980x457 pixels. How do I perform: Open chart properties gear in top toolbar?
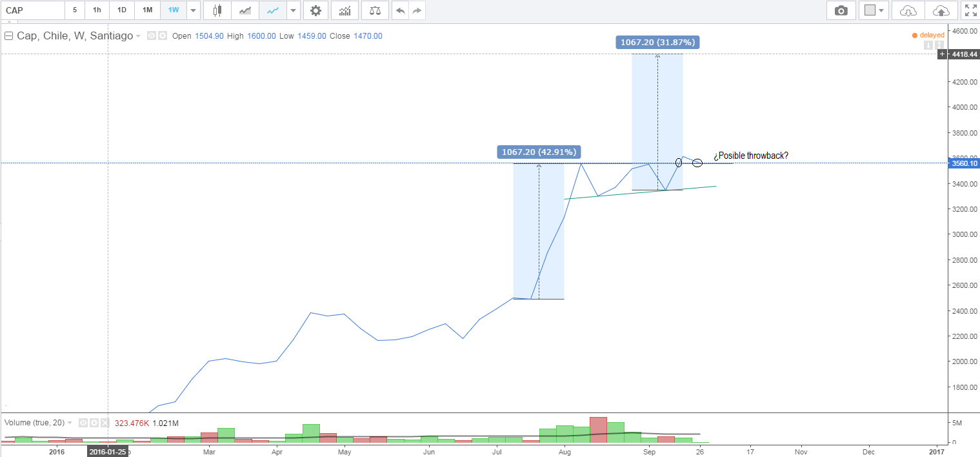315,10
